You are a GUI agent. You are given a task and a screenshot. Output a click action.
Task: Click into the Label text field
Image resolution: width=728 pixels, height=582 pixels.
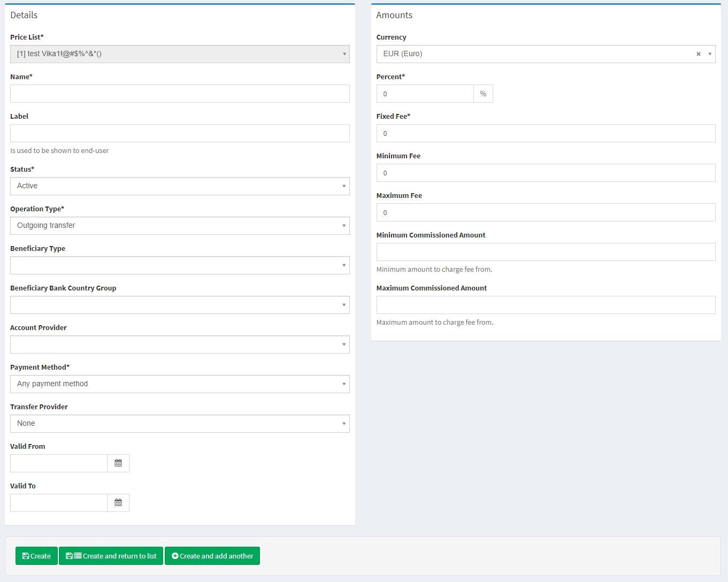click(180, 133)
